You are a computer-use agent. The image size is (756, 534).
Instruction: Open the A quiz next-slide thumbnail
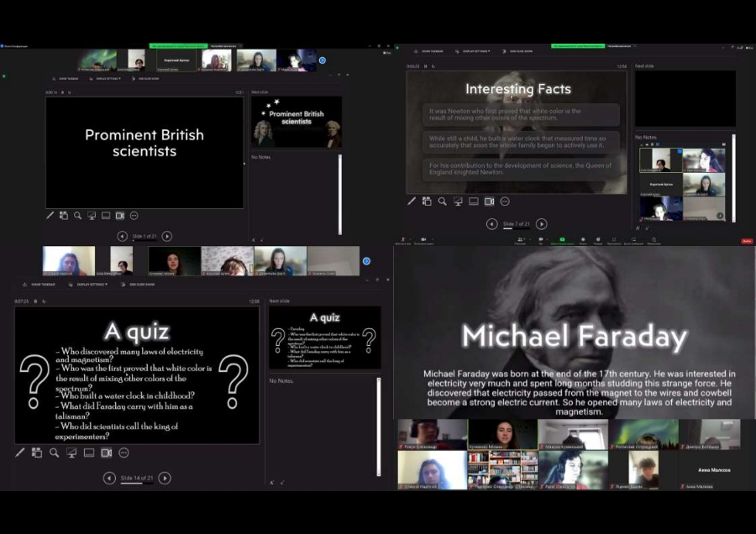point(325,338)
